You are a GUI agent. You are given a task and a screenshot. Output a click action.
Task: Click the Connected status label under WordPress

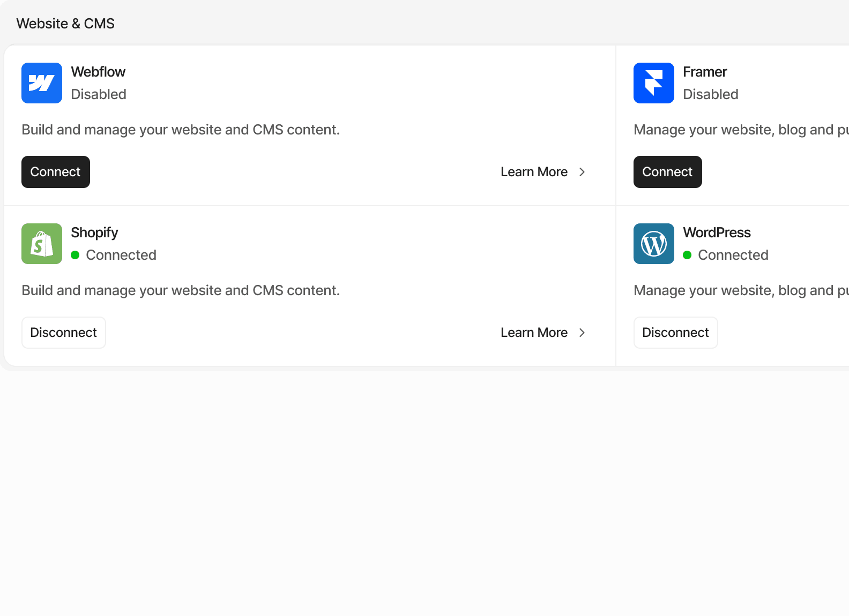[733, 255]
